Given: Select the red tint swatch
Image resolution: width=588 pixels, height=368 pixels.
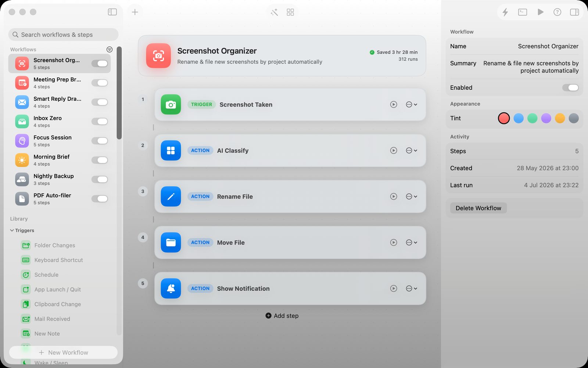Looking at the screenshot, I should pos(504,118).
